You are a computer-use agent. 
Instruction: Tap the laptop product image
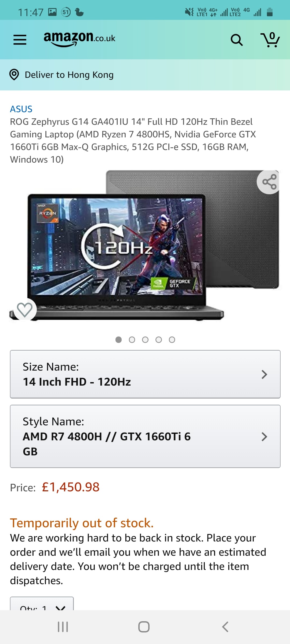tap(145, 246)
